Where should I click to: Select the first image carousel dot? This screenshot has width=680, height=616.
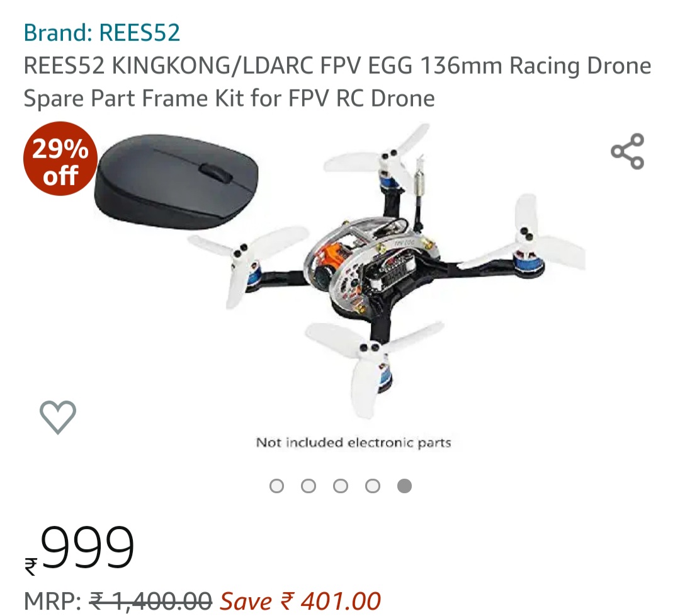(x=276, y=486)
